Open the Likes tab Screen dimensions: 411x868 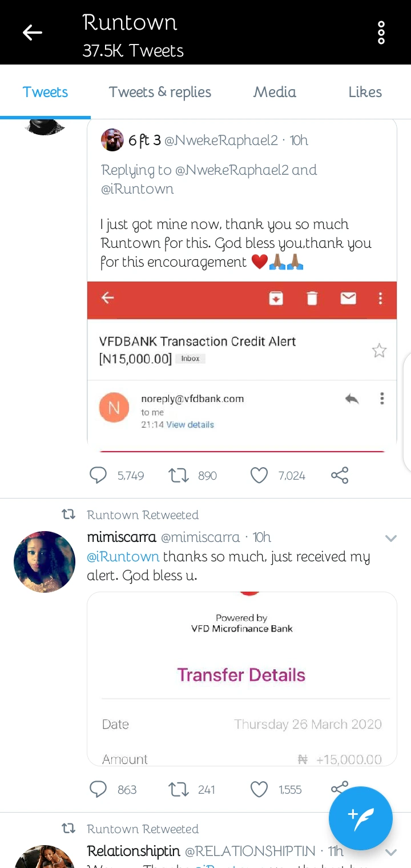coord(365,93)
